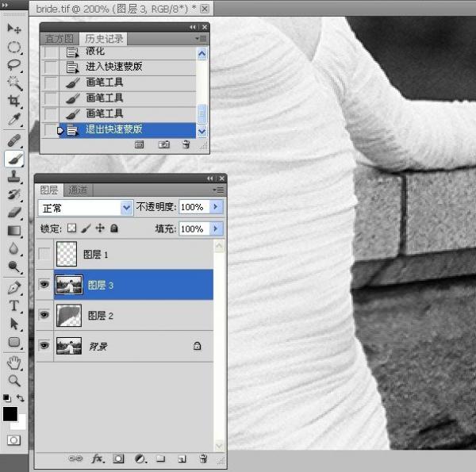
Task: Select the Move tool
Action: pos(14,29)
